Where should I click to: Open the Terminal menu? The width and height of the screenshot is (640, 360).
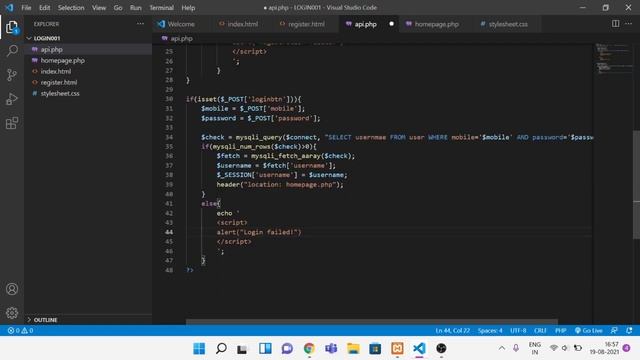pyautogui.click(x=161, y=7)
